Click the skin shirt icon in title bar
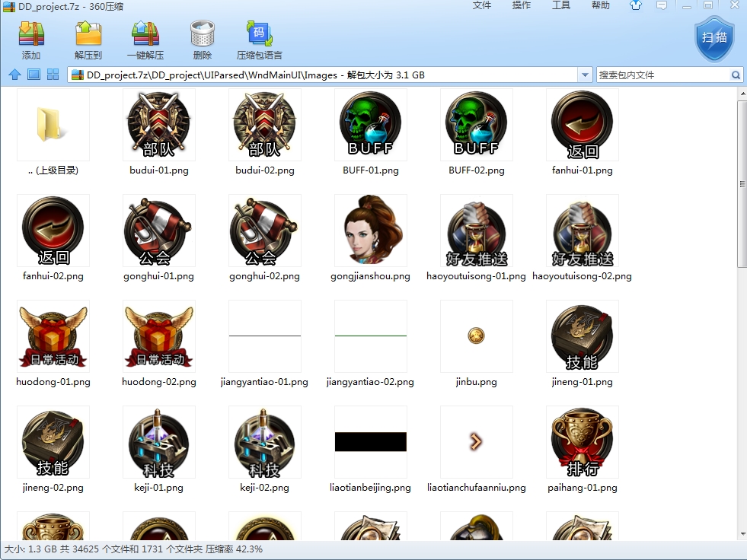Viewport: 747px width, 560px height. point(636,6)
